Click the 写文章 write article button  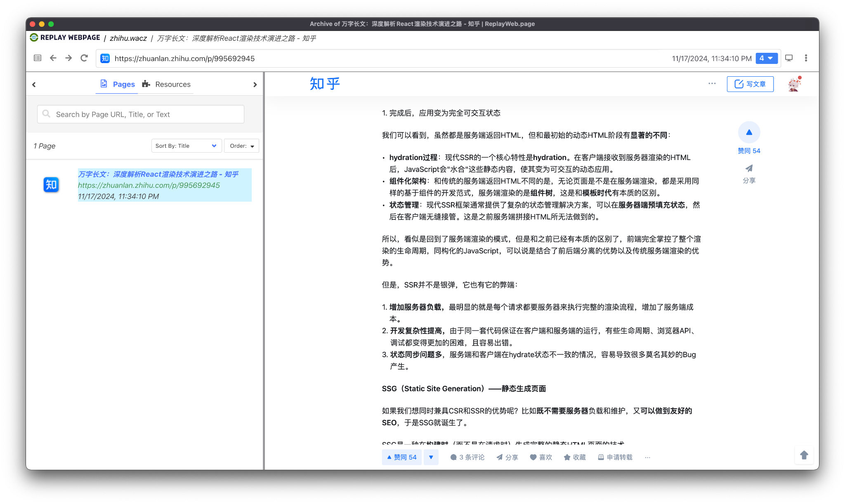750,84
